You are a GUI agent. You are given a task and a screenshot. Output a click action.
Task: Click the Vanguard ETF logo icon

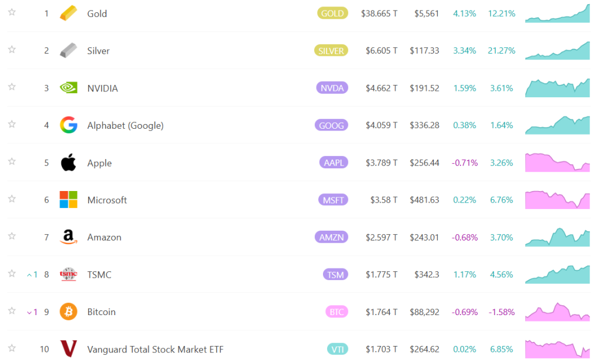68,349
